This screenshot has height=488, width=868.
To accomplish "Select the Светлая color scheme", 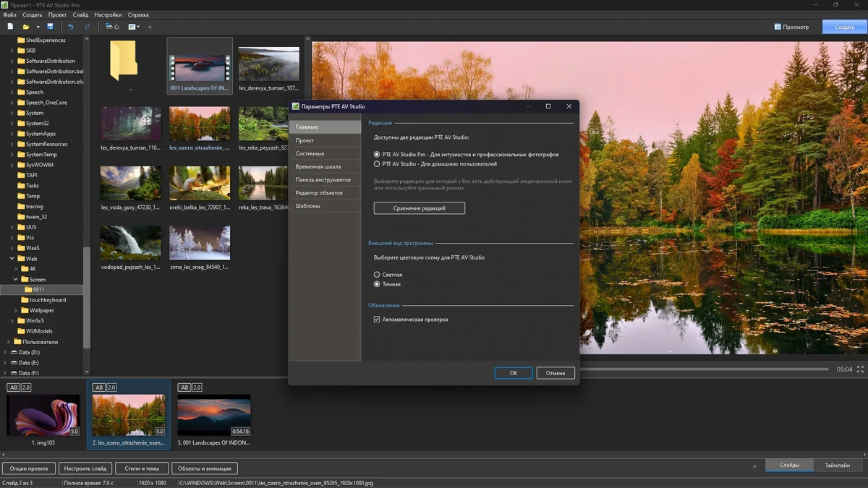I will click(377, 275).
